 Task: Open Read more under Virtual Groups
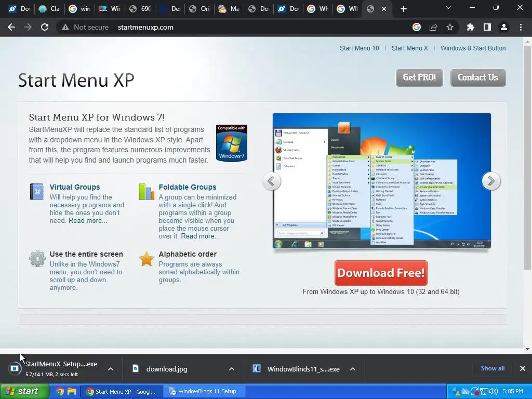coord(88,220)
